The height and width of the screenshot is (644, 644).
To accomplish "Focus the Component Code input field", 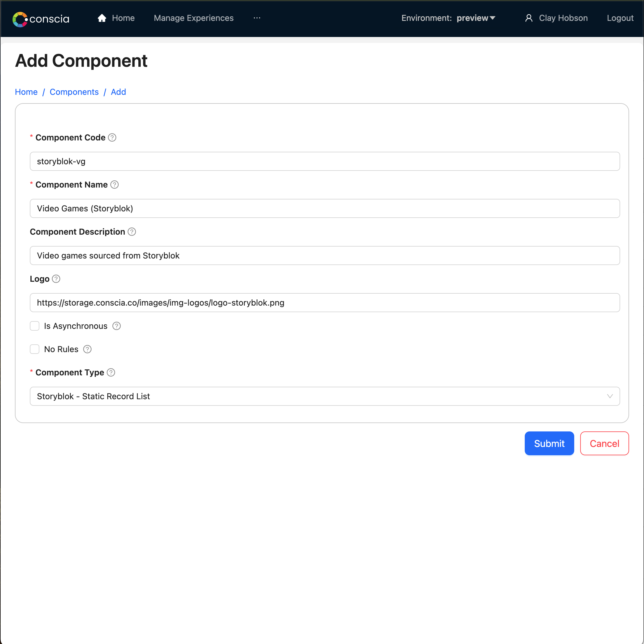I will pos(325,161).
